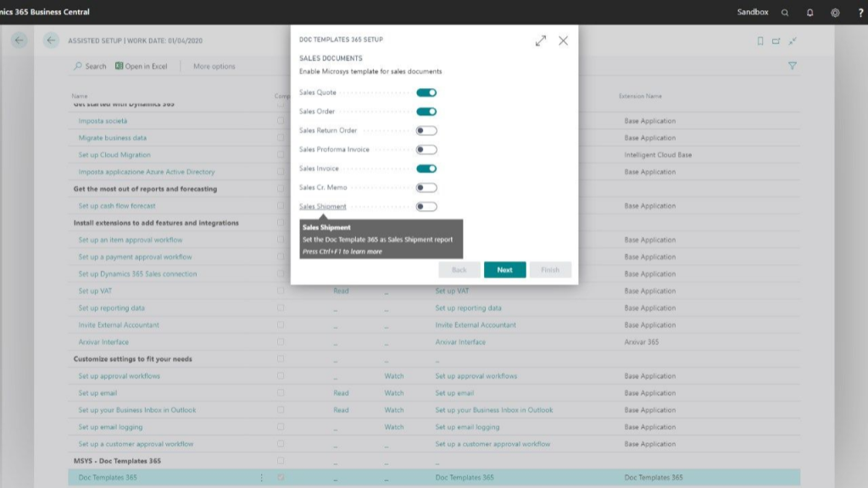Turn on the Sales Shipment toggle
Image resolution: width=868 pixels, height=488 pixels.
[426, 207]
